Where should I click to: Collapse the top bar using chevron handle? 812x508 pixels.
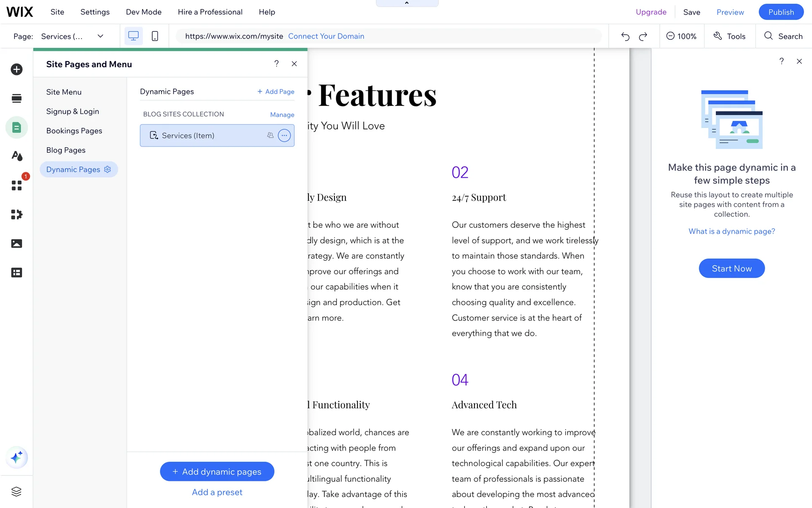pos(407,3)
